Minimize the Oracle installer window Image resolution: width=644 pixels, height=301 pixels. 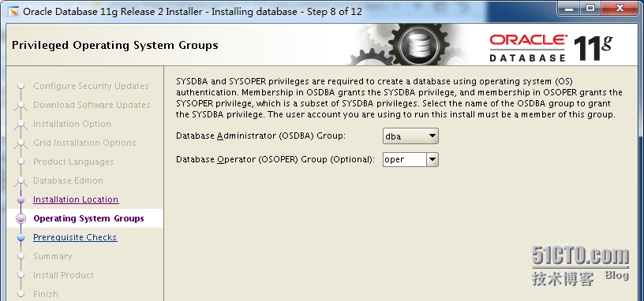tap(569, 8)
